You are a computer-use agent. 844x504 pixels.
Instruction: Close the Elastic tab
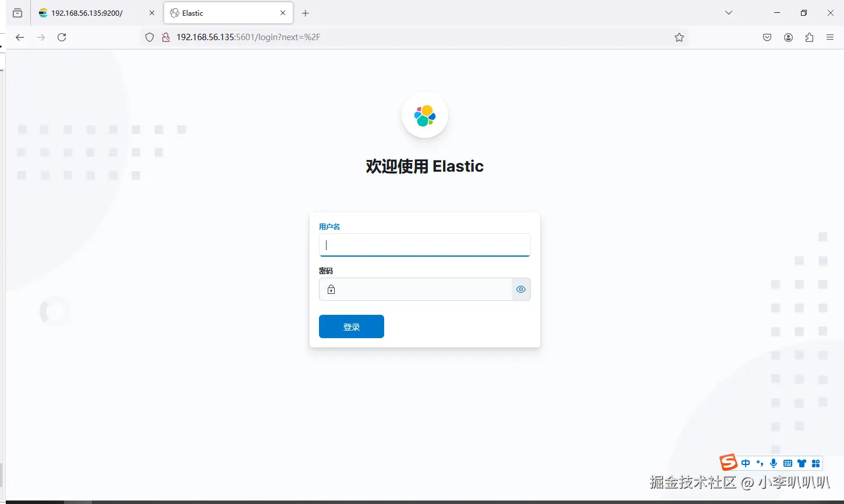283,13
